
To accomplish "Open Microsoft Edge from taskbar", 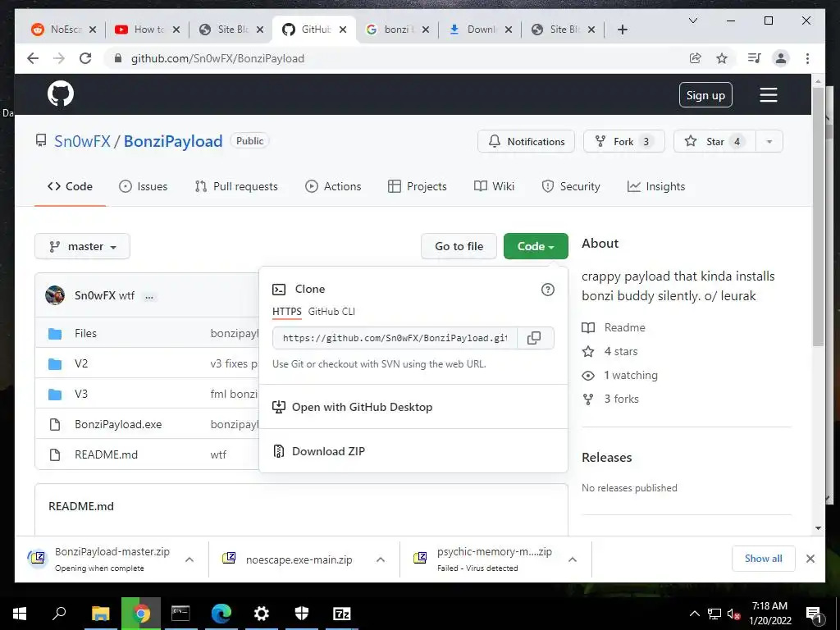I will click(x=221, y=614).
